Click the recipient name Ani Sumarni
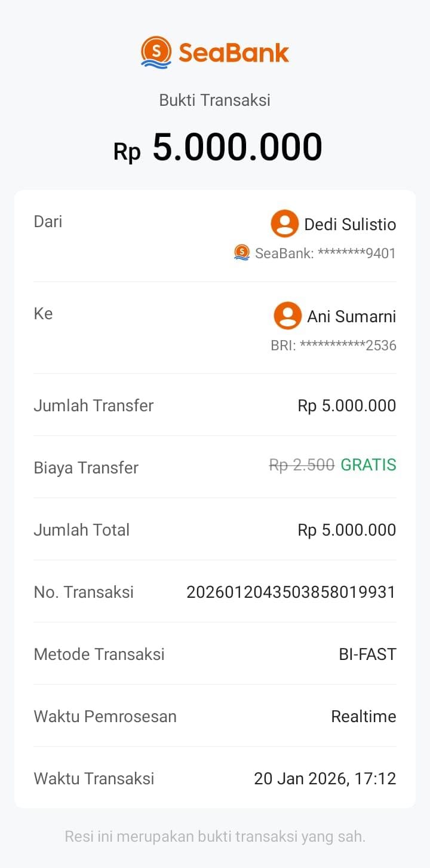The image size is (430, 868). [351, 316]
